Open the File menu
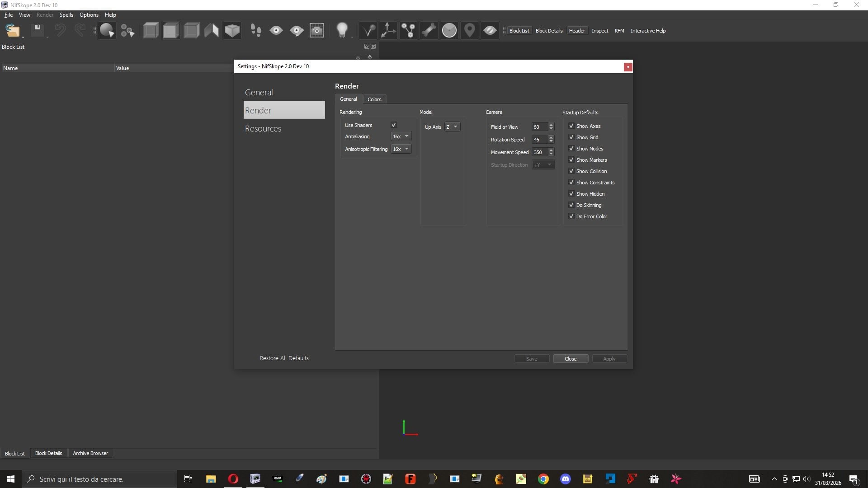 coord(9,15)
